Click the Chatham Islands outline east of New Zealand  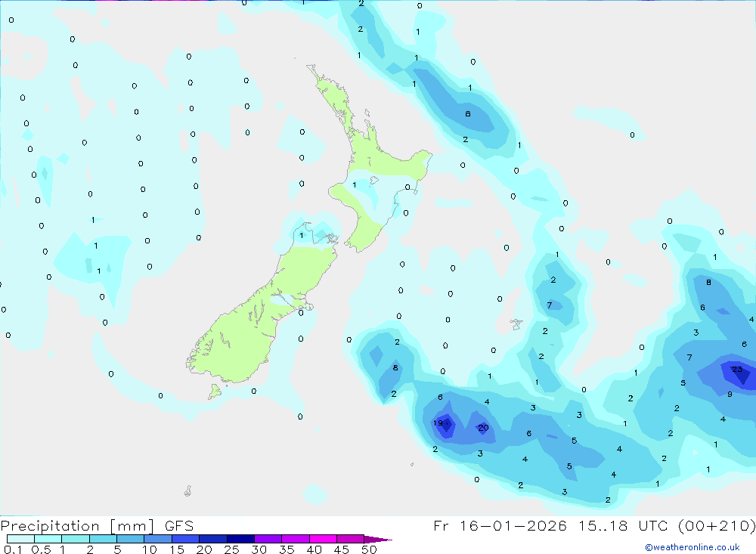[516, 324]
